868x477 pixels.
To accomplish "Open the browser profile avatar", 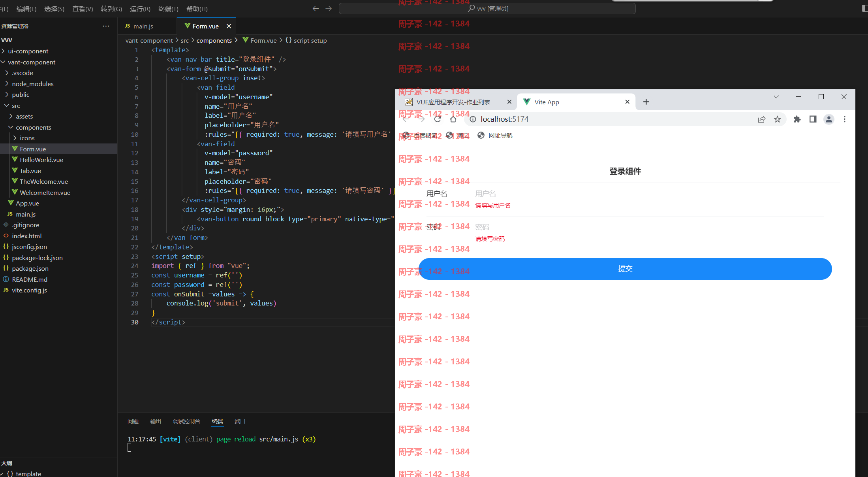I will pos(829,119).
